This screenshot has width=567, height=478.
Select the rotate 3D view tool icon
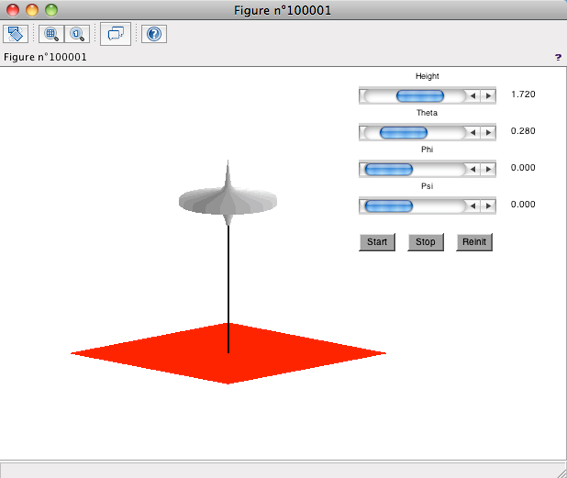tap(16, 34)
